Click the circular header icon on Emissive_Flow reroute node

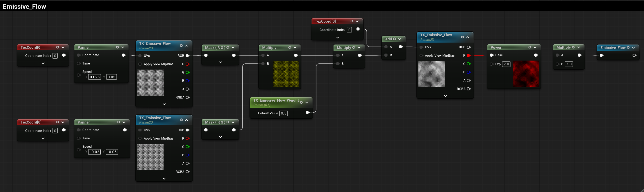point(628,47)
